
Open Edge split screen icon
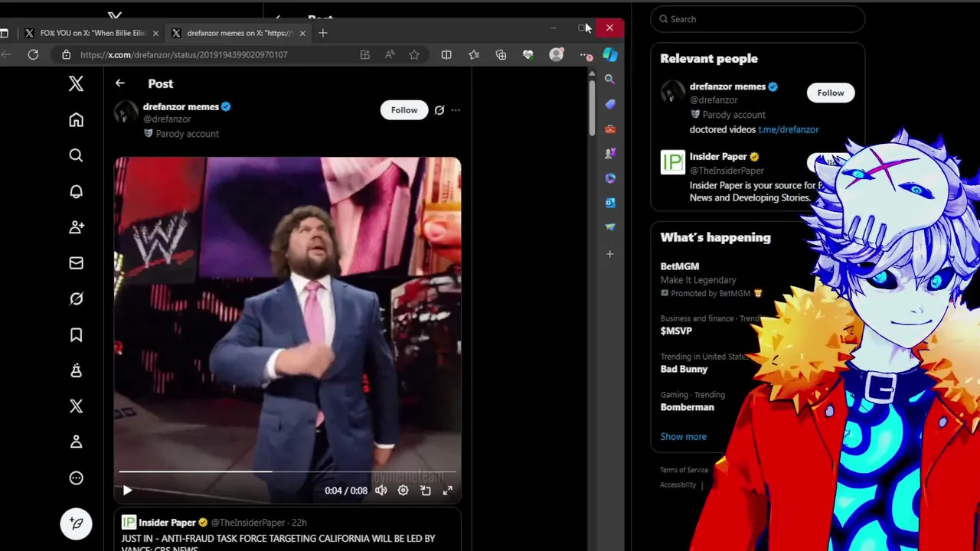click(x=446, y=54)
